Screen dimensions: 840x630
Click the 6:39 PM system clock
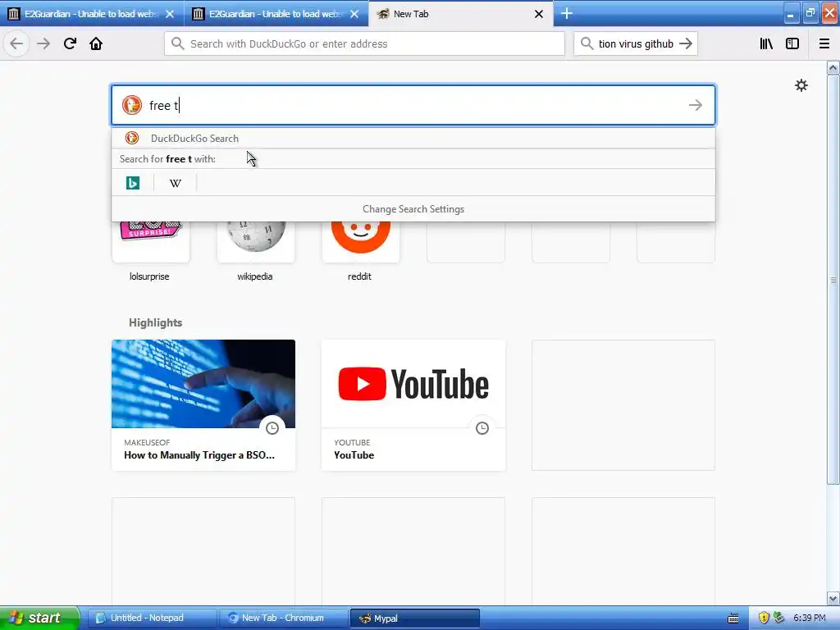point(810,618)
